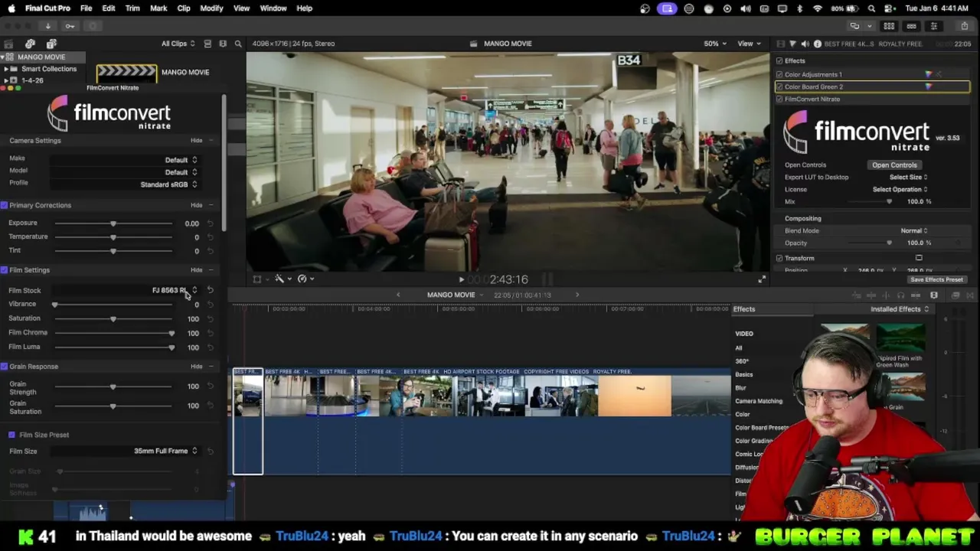The width and height of the screenshot is (980, 551).
Task: Click the Wi-Fi menu bar icon
Action: [x=818, y=8]
